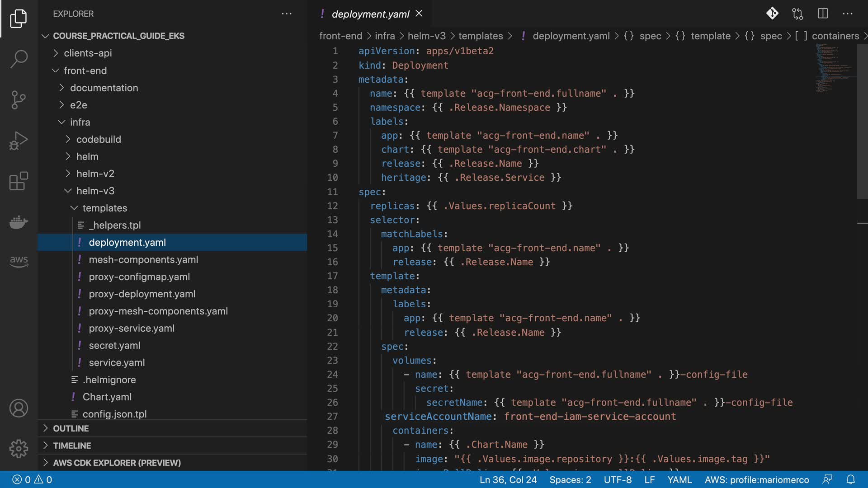The width and height of the screenshot is (868, 488).
Task: Click the split editor right icon
Action: click(823, 14)
